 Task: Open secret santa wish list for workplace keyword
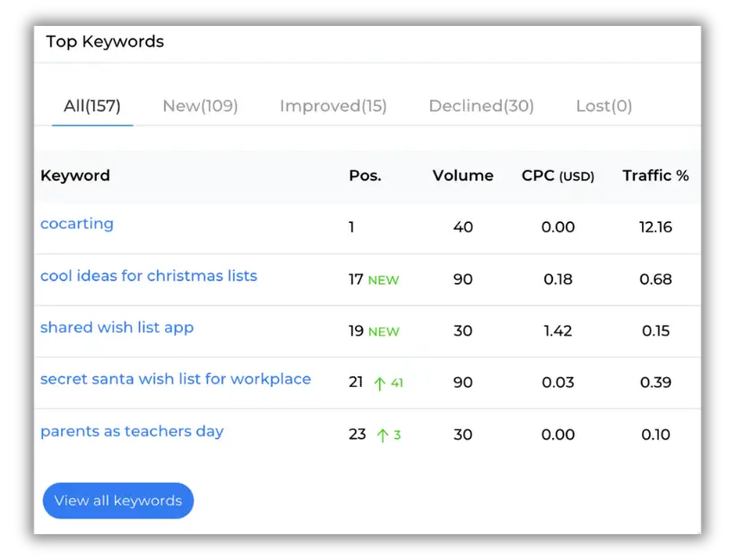(x=175, y=379)
